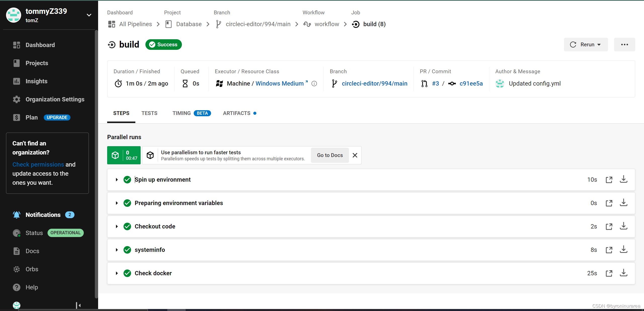Click the notifications count badge 2
This screenshot has height=311, width=644.
[70, 215]
